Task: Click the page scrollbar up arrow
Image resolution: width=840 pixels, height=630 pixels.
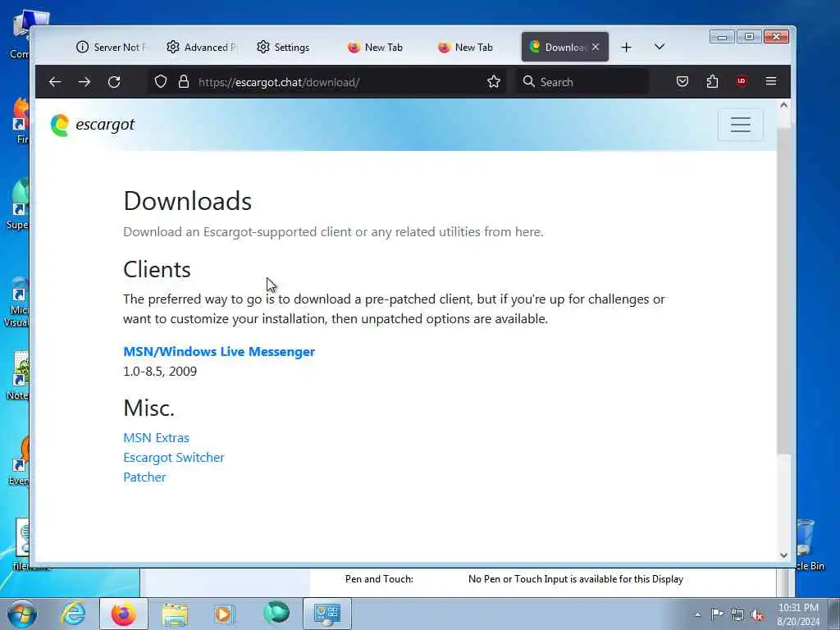Action: tap(783, 106)
